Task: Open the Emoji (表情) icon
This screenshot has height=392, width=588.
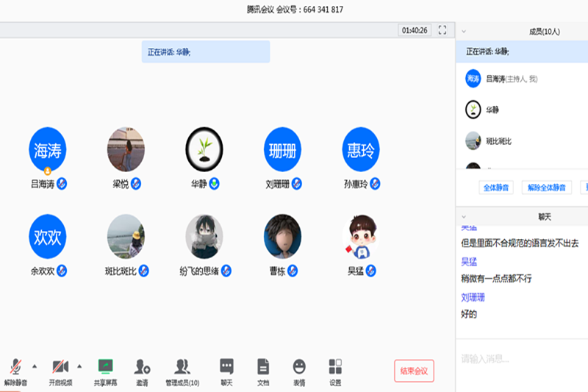Action: 299,371
